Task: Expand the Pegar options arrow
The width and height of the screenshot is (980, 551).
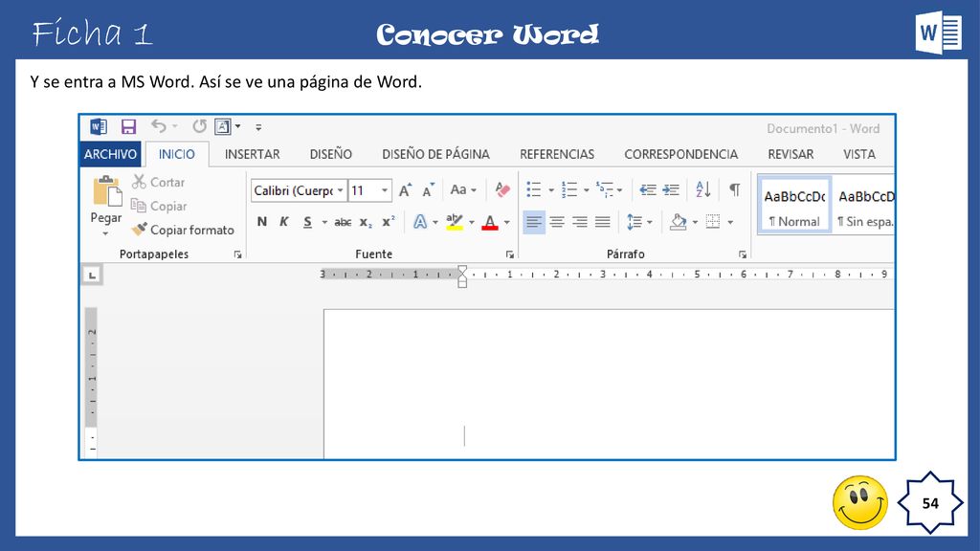Action: pos(105,233)
